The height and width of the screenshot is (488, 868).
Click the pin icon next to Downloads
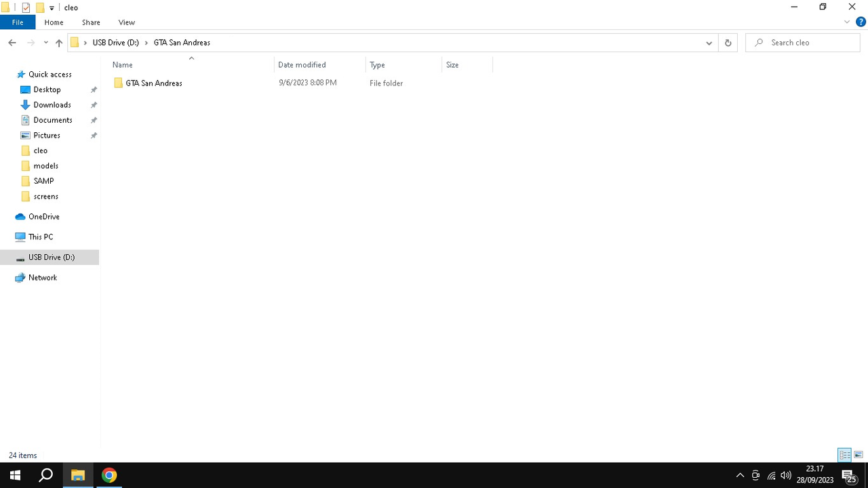(x=94, y=105)
